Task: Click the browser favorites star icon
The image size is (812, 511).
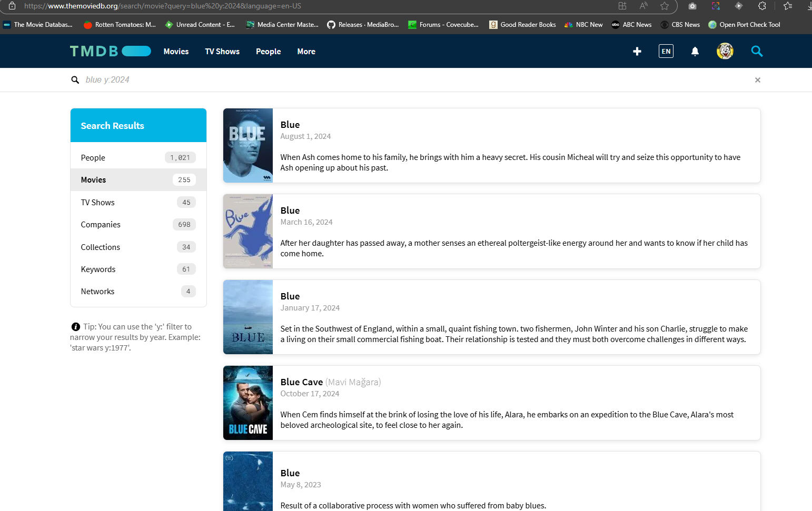Action: [665, 6]
